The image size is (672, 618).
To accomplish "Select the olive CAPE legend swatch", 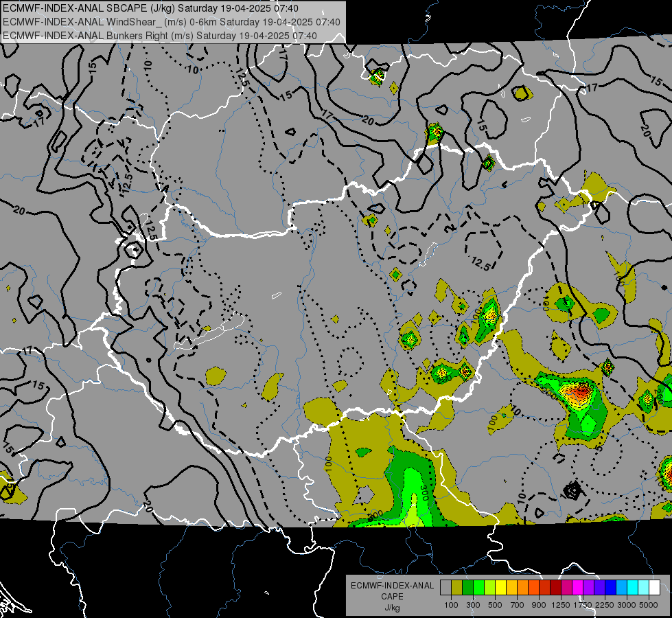I will point(457,587).
